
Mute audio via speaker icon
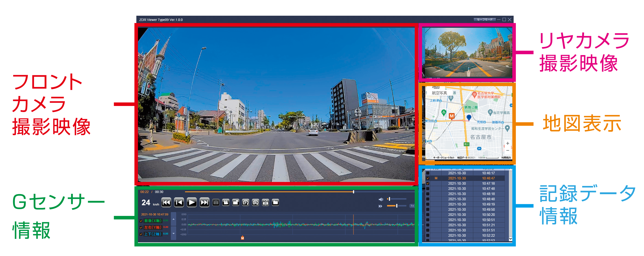381,200
